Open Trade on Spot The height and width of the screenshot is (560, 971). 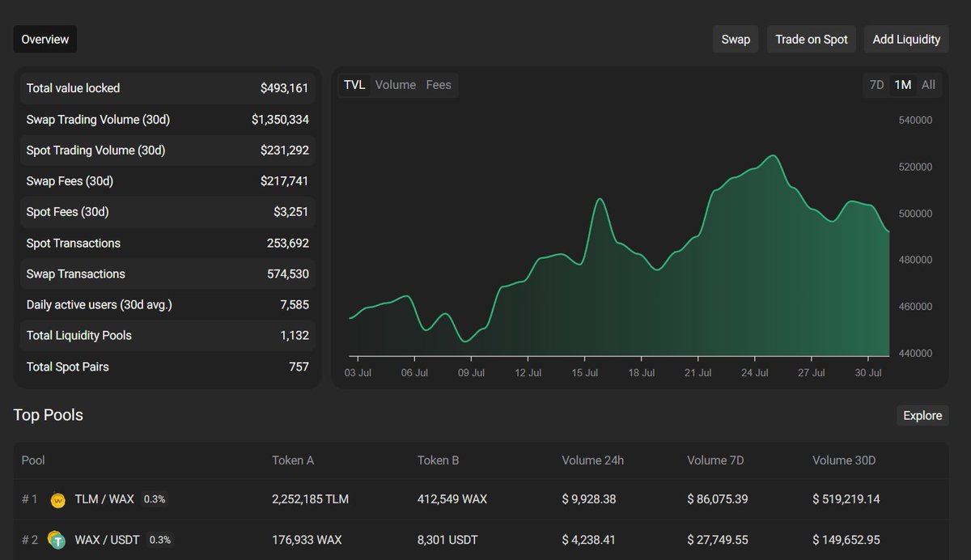812,39
